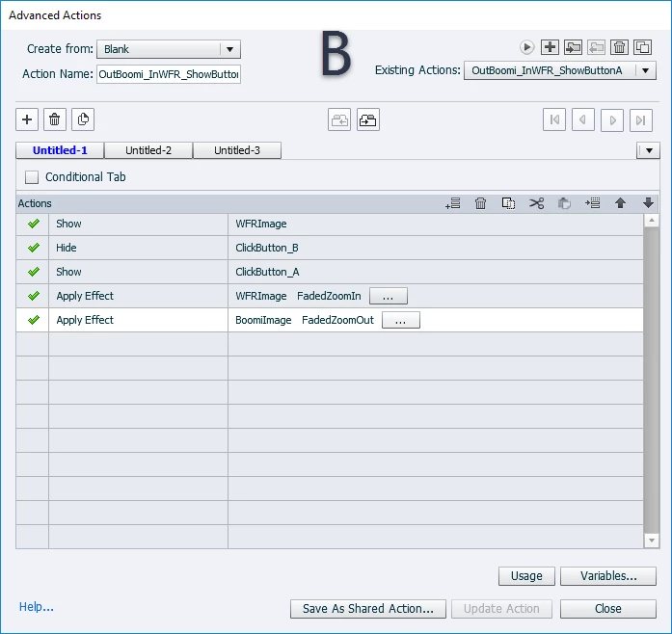Click the Save As Shared Action button
Image resolution: width=672 pixels, height=634 pixels.
[368, 609]
